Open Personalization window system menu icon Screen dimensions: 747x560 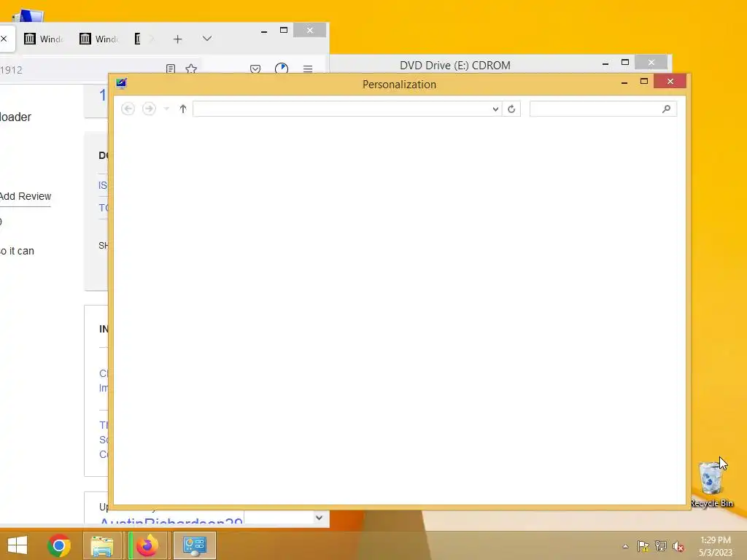pos(122,84)
